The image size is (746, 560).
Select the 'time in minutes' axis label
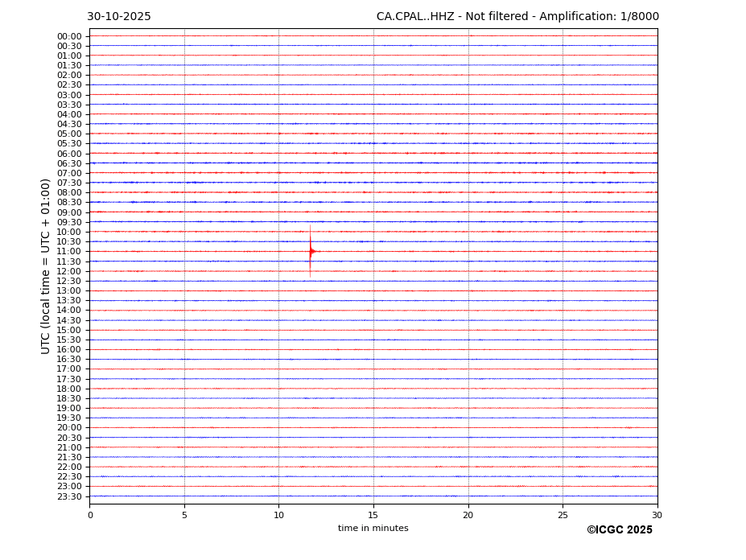[x=373, y=529]
